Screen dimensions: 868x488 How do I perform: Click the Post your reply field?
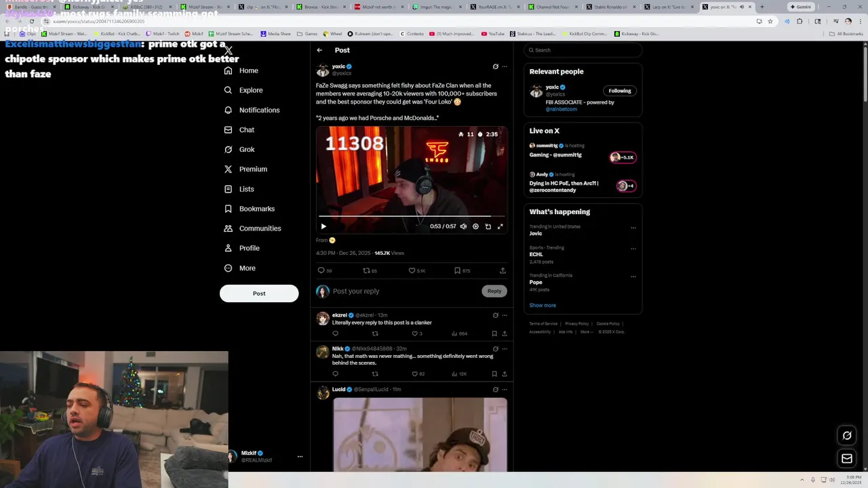(x=405, y=291)
